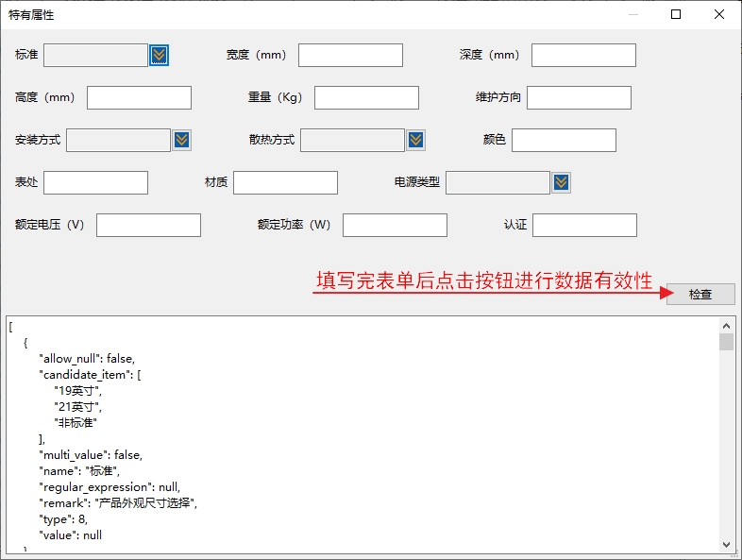The width and height of the screenshot is (742, 560).
Task: Click the 重量 (Kg) text field
Action: [366, 98]
